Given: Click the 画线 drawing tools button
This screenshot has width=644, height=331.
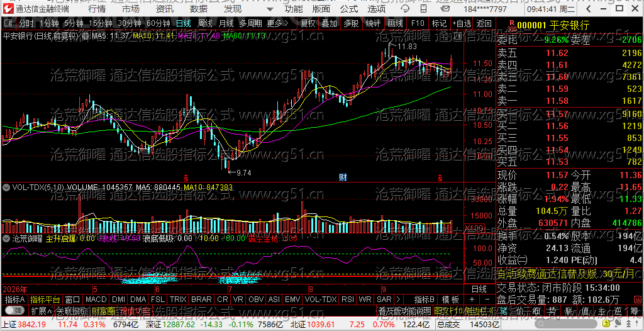Looking at the screenshot, I should (395, 23).
